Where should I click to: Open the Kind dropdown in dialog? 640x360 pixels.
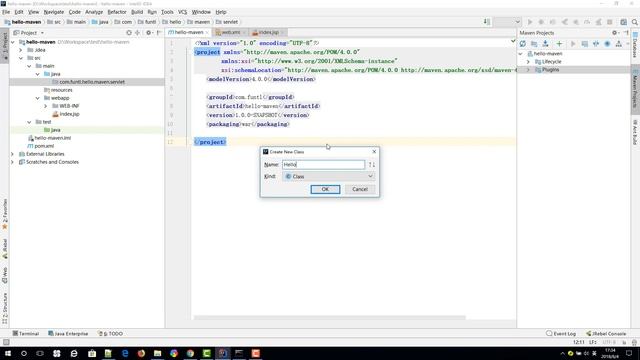329,176
